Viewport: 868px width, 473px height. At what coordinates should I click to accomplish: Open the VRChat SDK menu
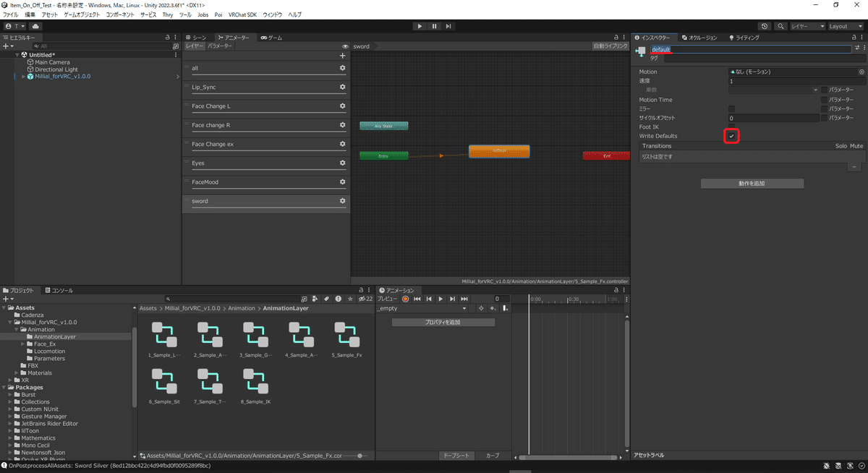(241, 14)
